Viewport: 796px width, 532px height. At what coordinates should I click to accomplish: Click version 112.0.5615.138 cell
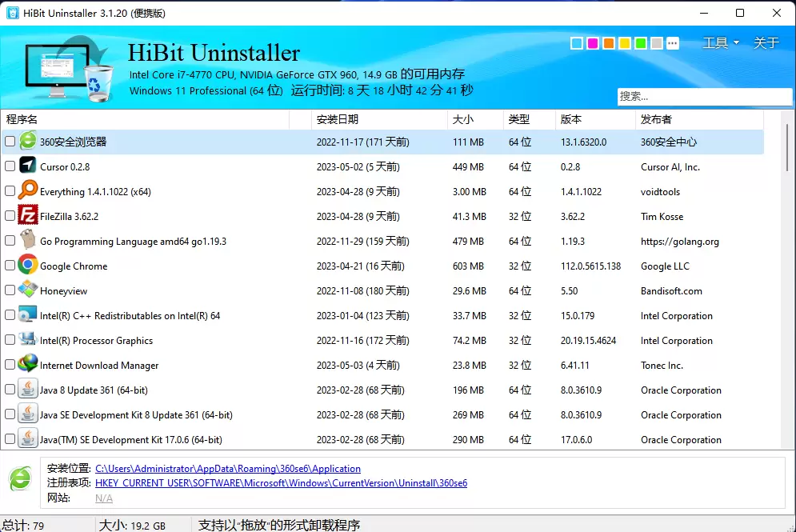pyautogui.click(x=591, y=266)
